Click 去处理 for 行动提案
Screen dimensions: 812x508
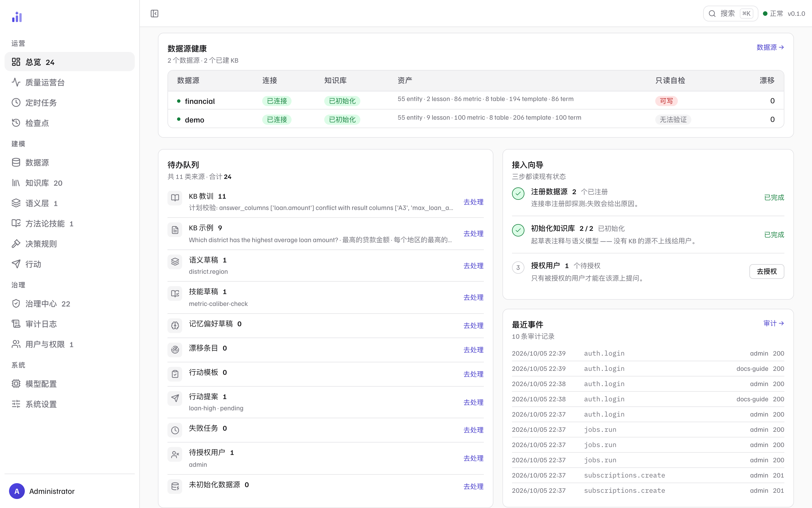click(x=473, y=402)
